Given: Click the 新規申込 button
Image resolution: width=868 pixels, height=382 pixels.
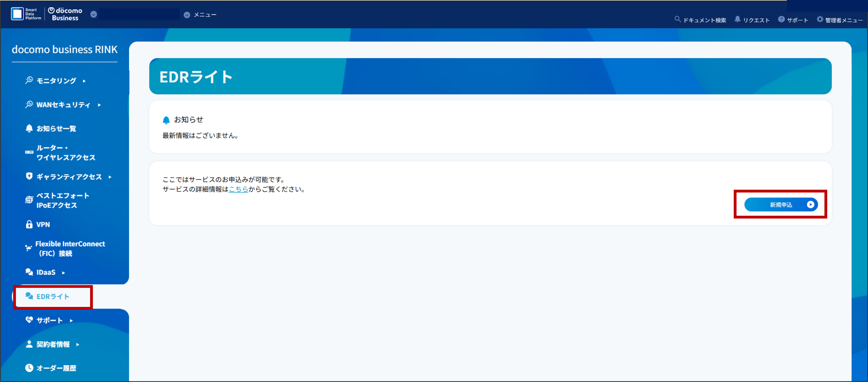Looking at the screenshot, I should pos(781,204).
